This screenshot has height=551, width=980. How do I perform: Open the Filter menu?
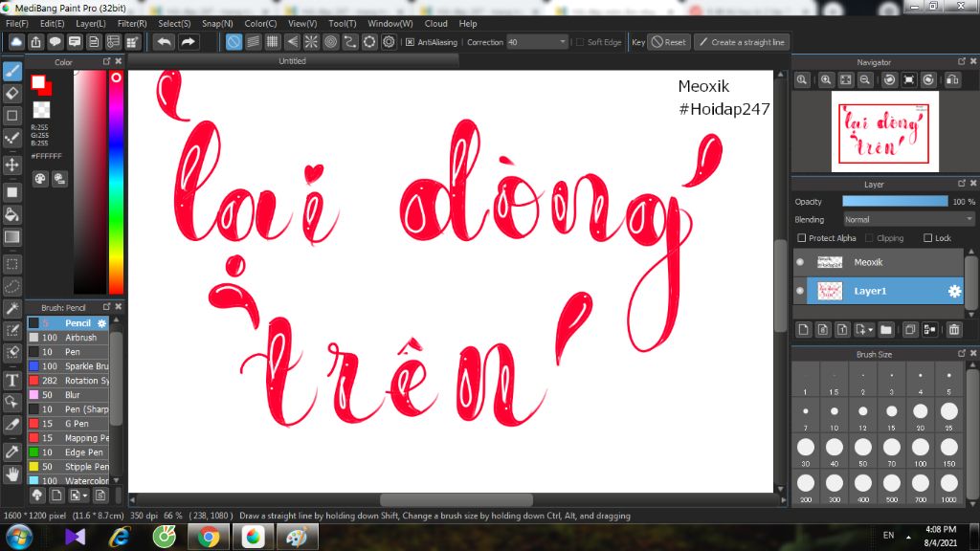[132, 23]
